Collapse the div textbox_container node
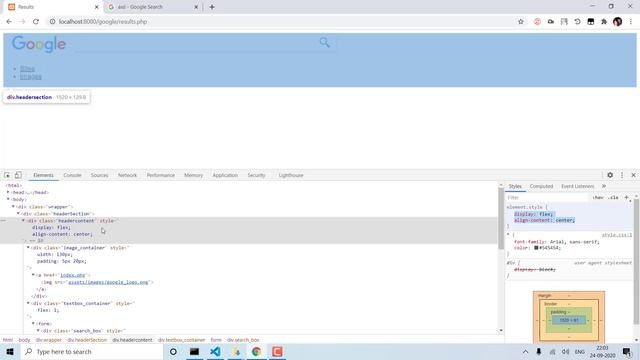Screen dimensions: 640x360 (28, 303)
